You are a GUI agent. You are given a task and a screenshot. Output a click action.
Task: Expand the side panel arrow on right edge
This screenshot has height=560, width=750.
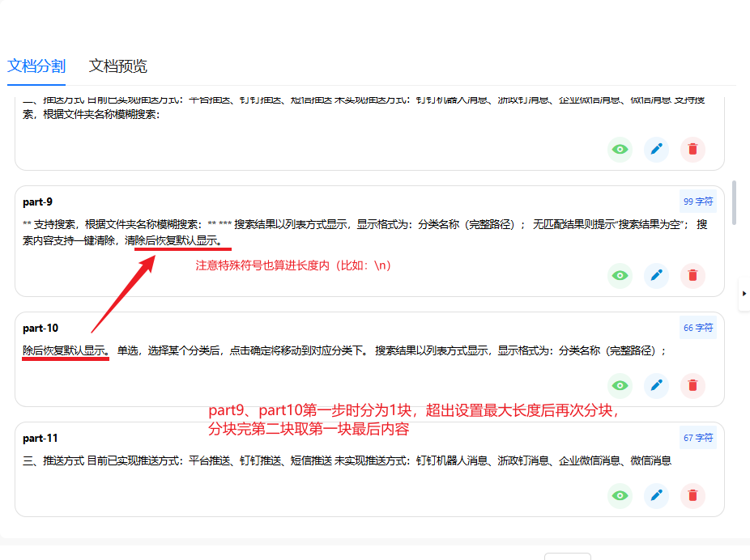pos(744,294)
